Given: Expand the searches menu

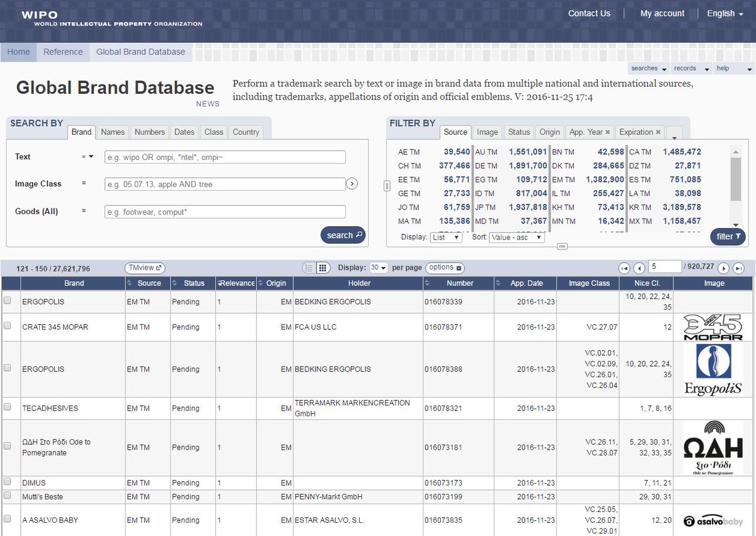Looking at the screenshot, I should [x=648, y=69].
